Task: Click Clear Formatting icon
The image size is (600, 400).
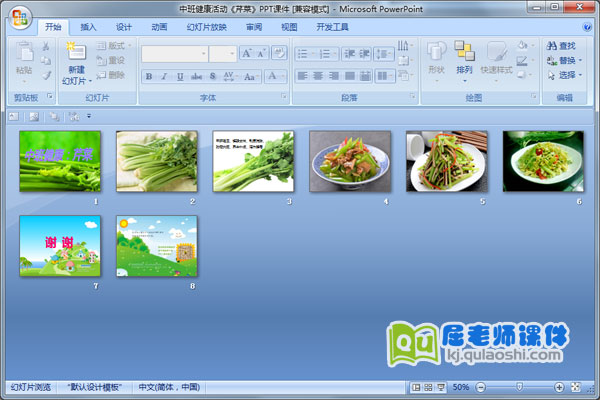Action: click(279, 53)
